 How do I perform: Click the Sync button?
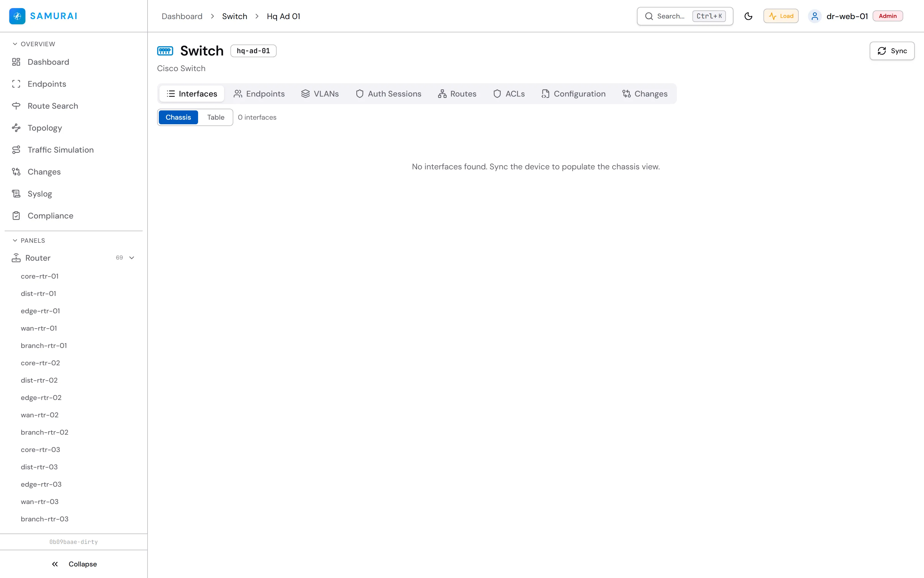[x=892, y=51]
